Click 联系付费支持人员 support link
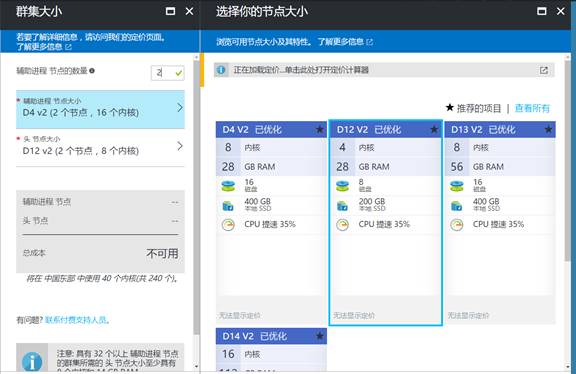This screenshot has height=374, width=576. tap(78, 320)
